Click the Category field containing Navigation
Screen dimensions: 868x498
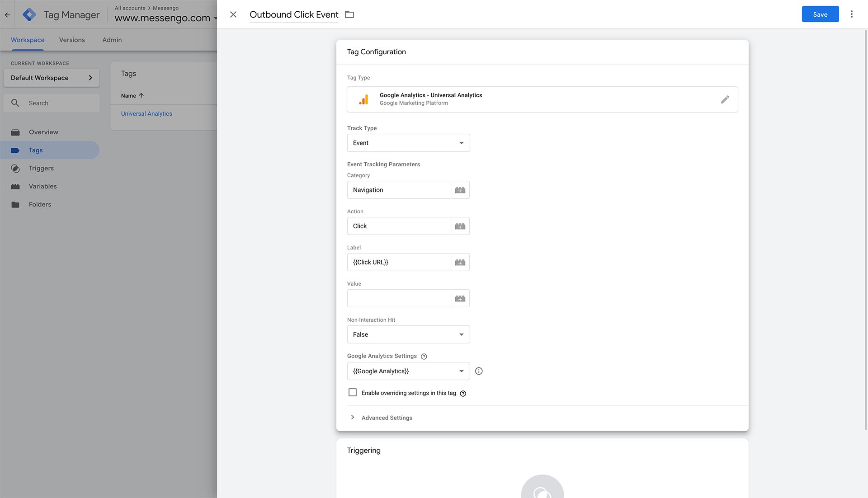point(399,190)
